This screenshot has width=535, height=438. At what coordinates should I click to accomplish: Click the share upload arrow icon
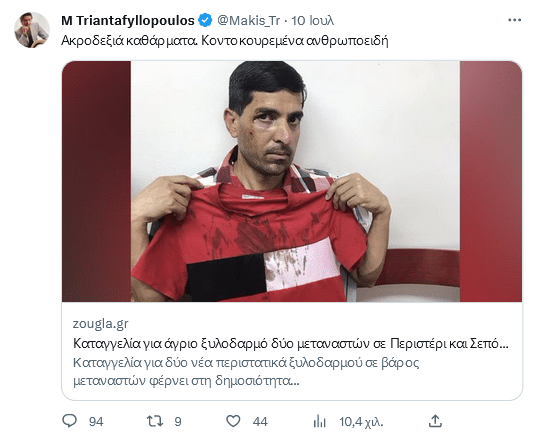(x=435, y=421)
